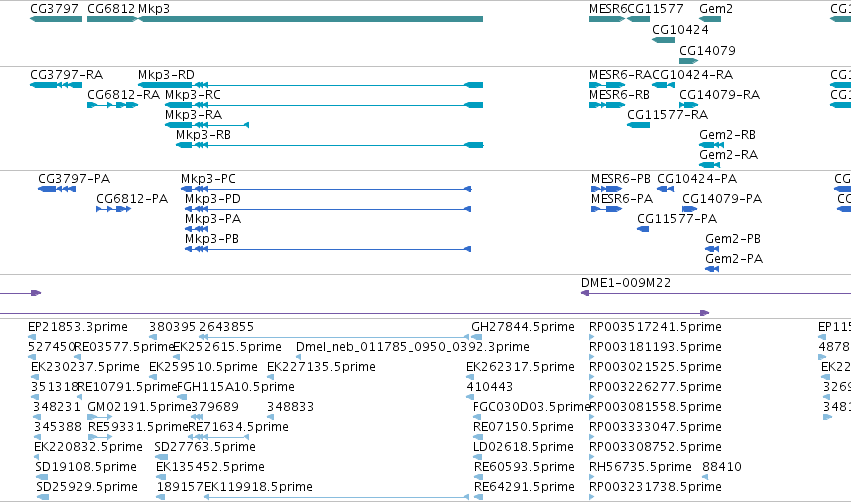Select the 348833 feature

coord(270,417)
